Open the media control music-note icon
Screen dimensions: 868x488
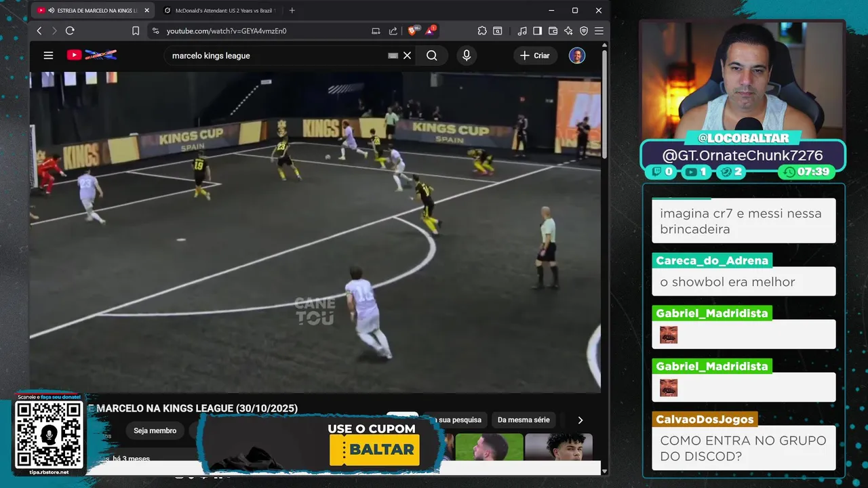click(522, 30)
